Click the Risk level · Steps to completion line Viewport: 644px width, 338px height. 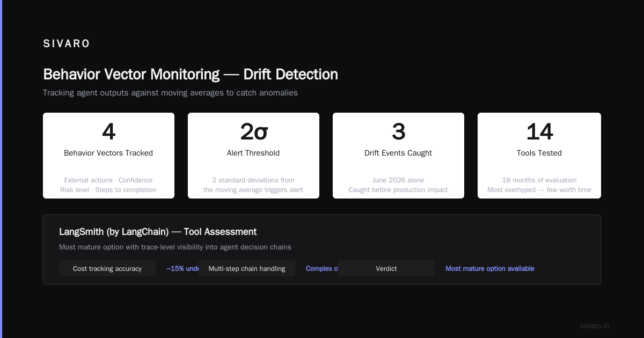click(108, 190)
